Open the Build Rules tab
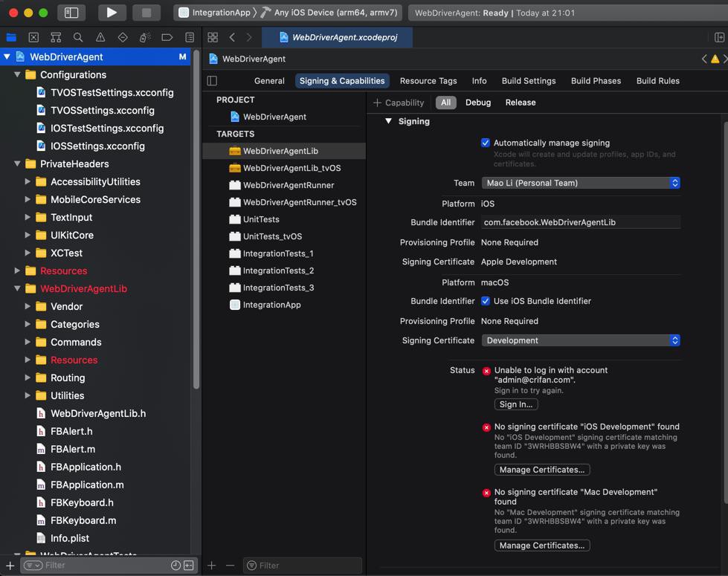 tap(658, 81)
